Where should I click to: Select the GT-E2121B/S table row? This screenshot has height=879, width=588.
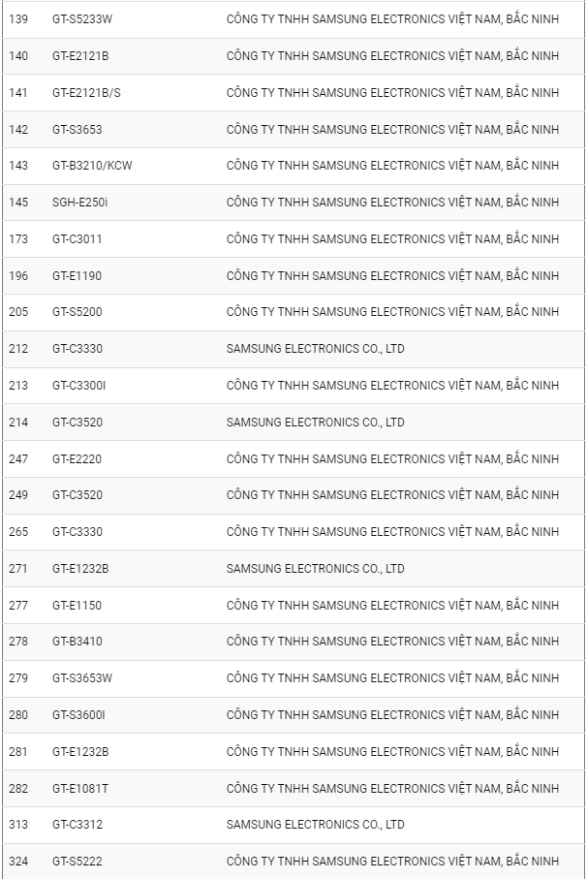pyautogui.click(x=294, y=93)
